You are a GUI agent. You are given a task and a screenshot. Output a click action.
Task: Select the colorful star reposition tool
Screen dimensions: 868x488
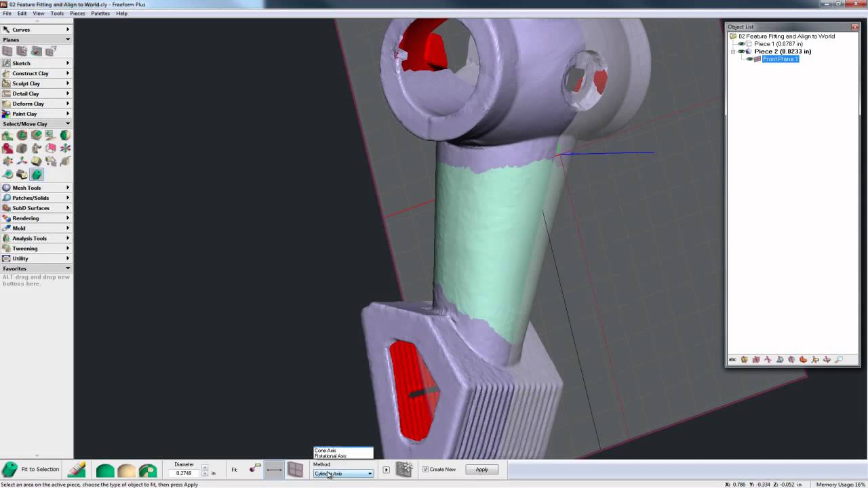click(x=66, y=148)
